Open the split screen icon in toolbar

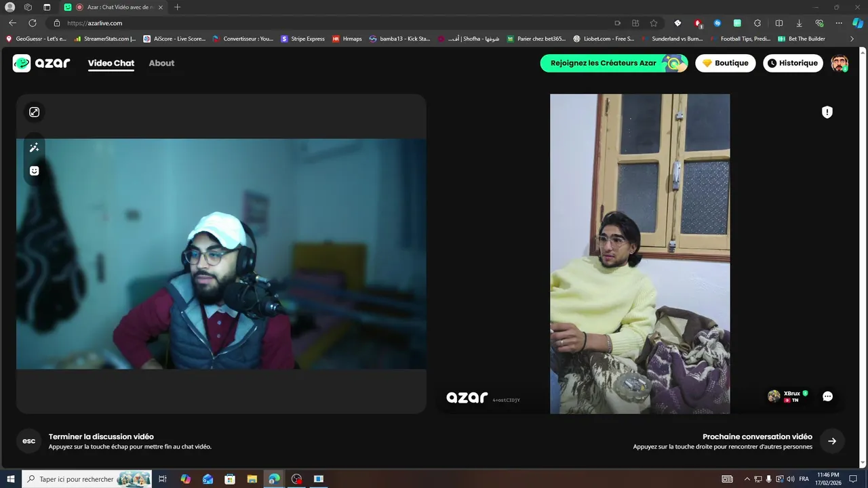[778, 23]
